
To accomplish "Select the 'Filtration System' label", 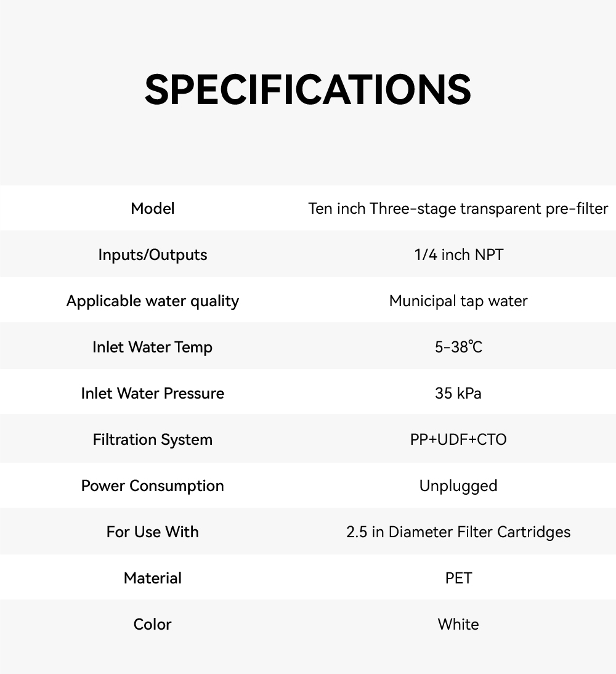I will click(153, 440).
